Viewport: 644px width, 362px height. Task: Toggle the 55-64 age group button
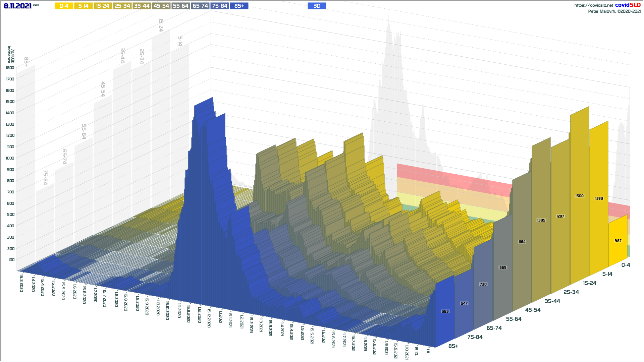pos(180,6)
